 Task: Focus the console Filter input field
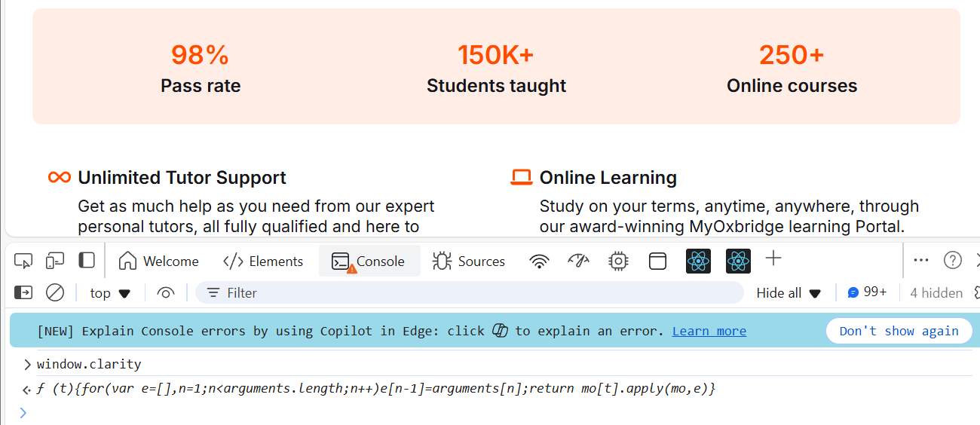tap(469, 292)
